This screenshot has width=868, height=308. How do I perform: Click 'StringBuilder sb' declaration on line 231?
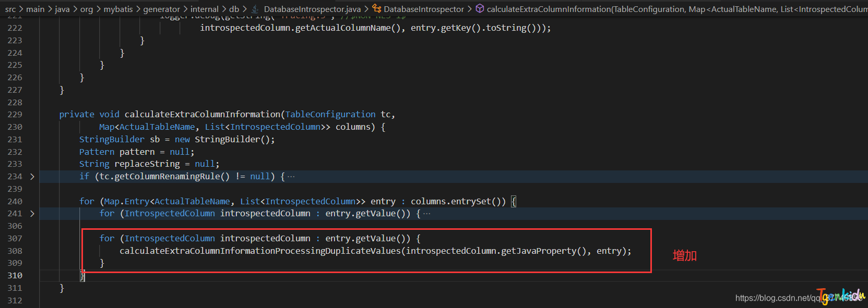click(120, 140)
